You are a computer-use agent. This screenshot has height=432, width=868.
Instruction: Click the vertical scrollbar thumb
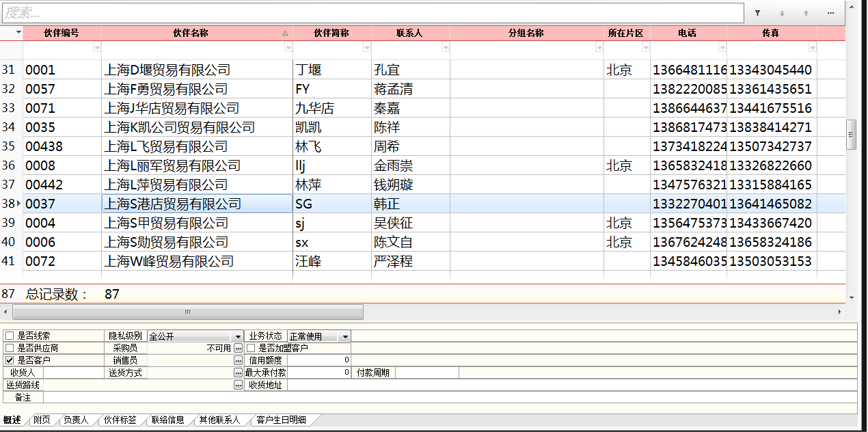(851, 135)
